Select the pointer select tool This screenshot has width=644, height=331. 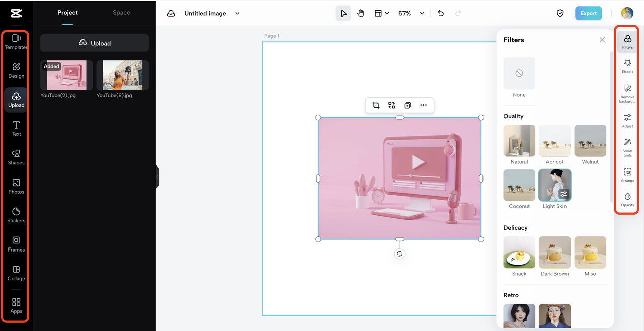coord(343,13)
